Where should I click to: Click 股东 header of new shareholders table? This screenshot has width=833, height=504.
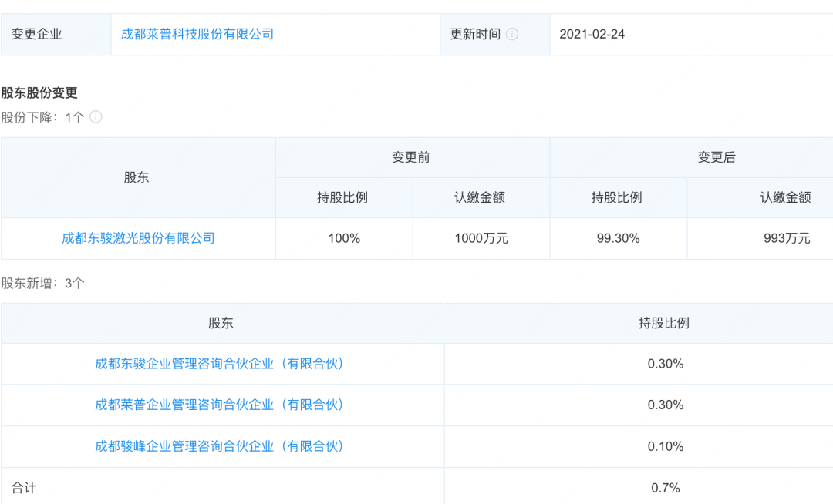(x=221, y=323)
